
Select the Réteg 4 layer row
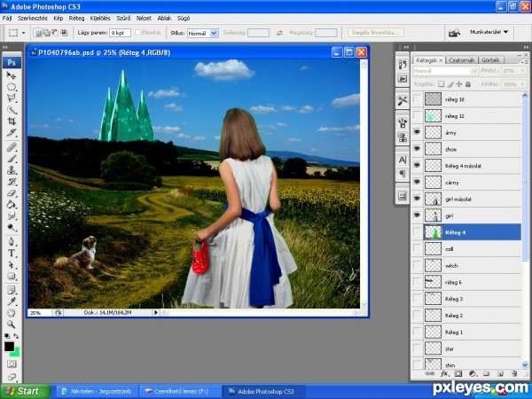click(467, 232)
